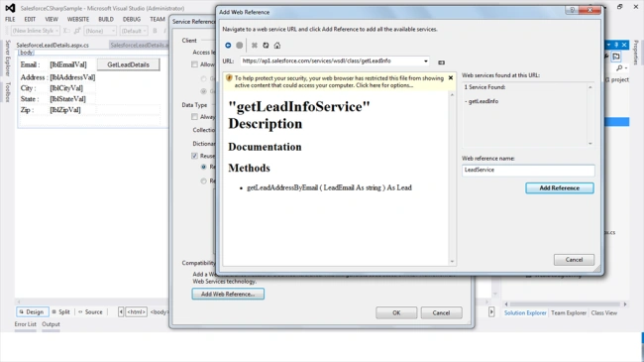The height and width of the screenshot is (362, 644).
Task: Click GetLeadDetails button in designer
Action: (x=128, y=64)
